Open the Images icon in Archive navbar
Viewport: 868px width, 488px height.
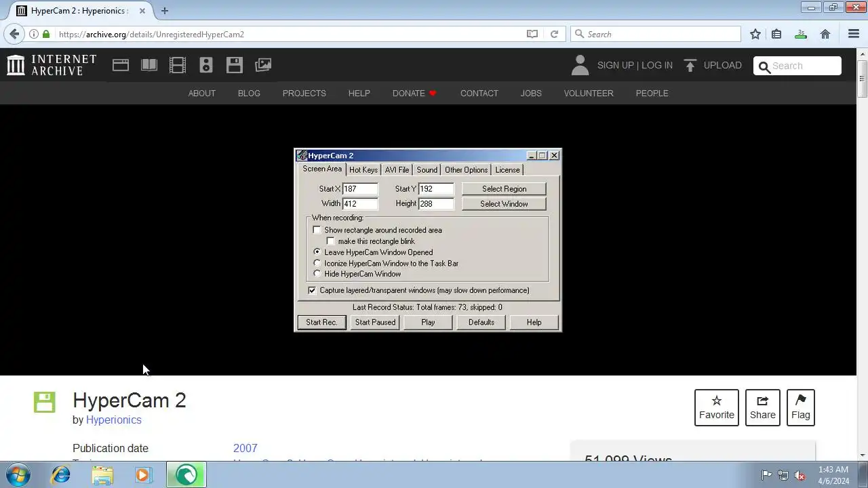[x=263, y=65]
